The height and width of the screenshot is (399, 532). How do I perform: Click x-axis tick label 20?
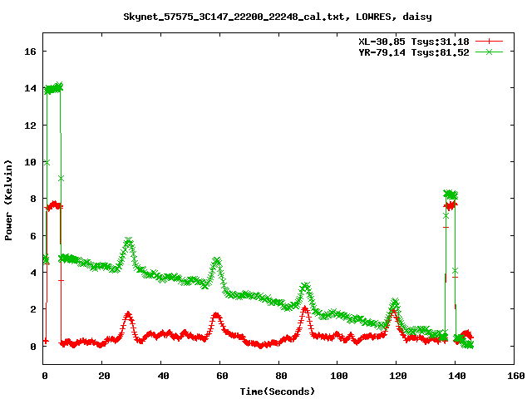(x=104, y=376)
